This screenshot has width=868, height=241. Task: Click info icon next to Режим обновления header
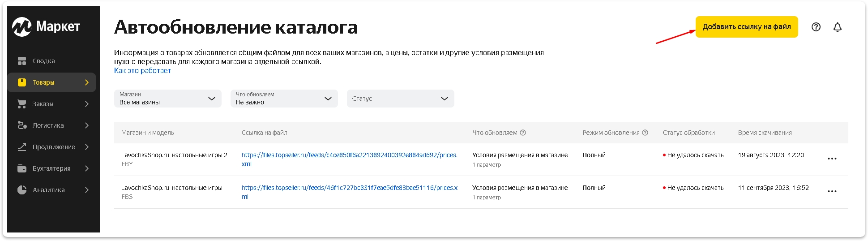[645, 133]
